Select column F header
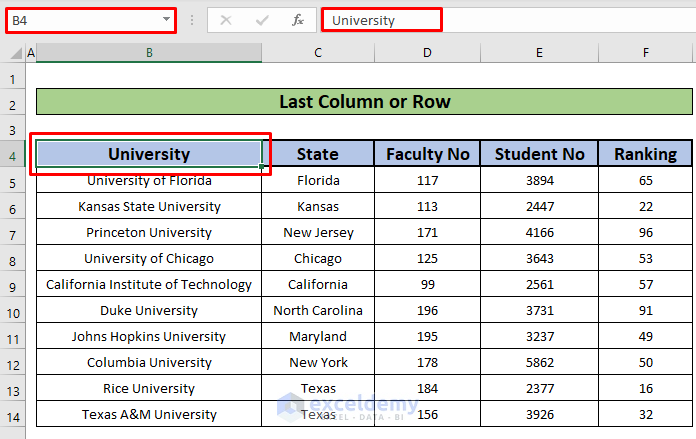696x439 pixels. tap(645, 53)
